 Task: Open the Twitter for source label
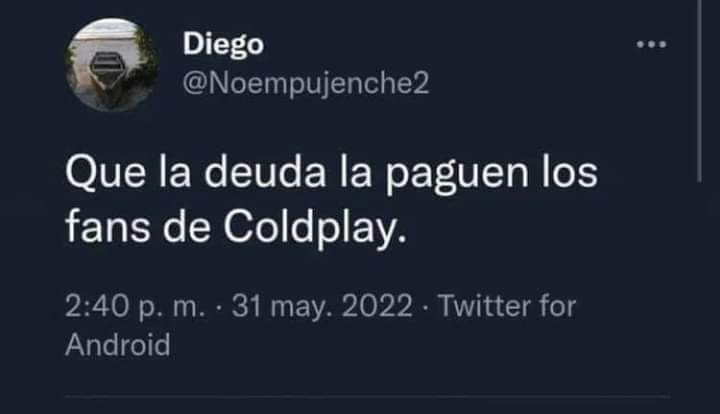click(506, 306)
